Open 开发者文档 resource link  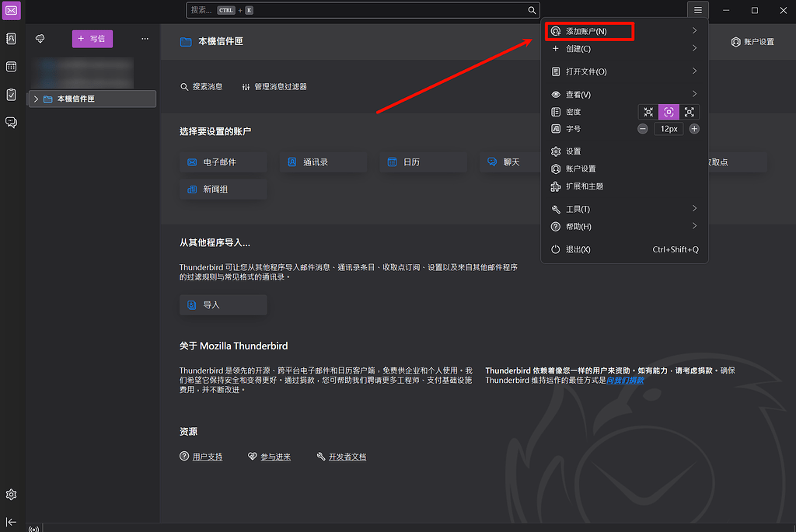point(347,457)
